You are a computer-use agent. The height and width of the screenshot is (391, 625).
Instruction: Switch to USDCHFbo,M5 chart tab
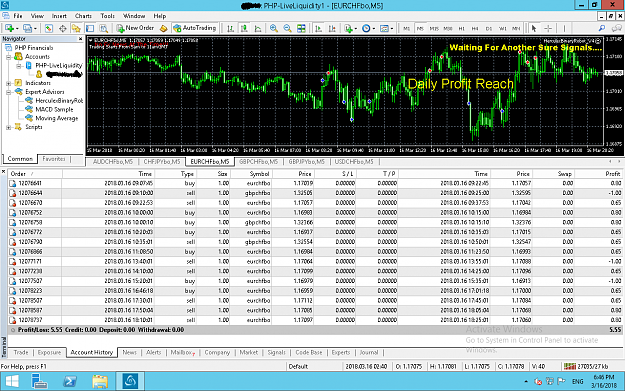coord(354,162)
